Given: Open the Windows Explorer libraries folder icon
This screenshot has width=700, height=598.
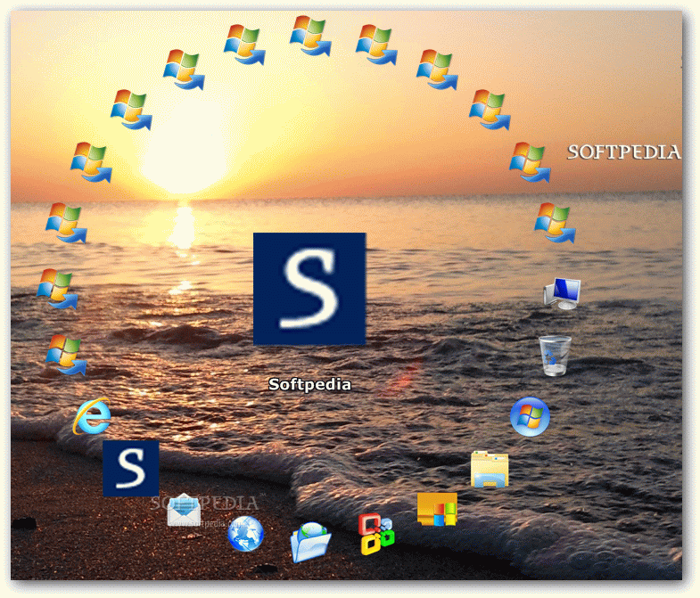Looking at the screenshot, I should coord(490,469).
